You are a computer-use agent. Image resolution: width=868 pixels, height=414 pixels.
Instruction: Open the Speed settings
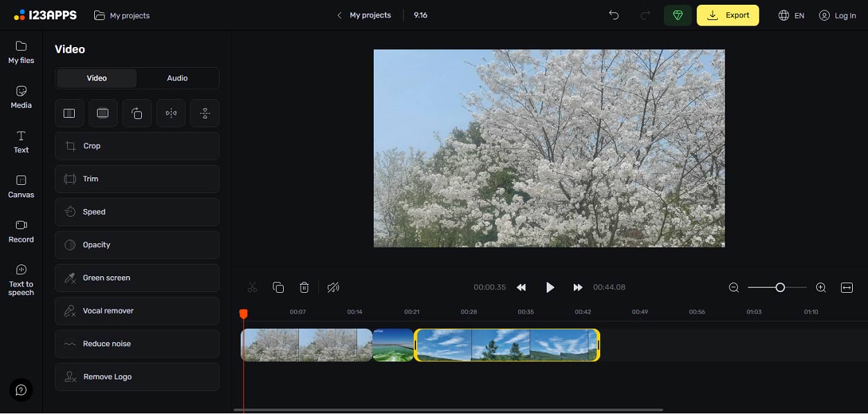click(x=136, y=212)
